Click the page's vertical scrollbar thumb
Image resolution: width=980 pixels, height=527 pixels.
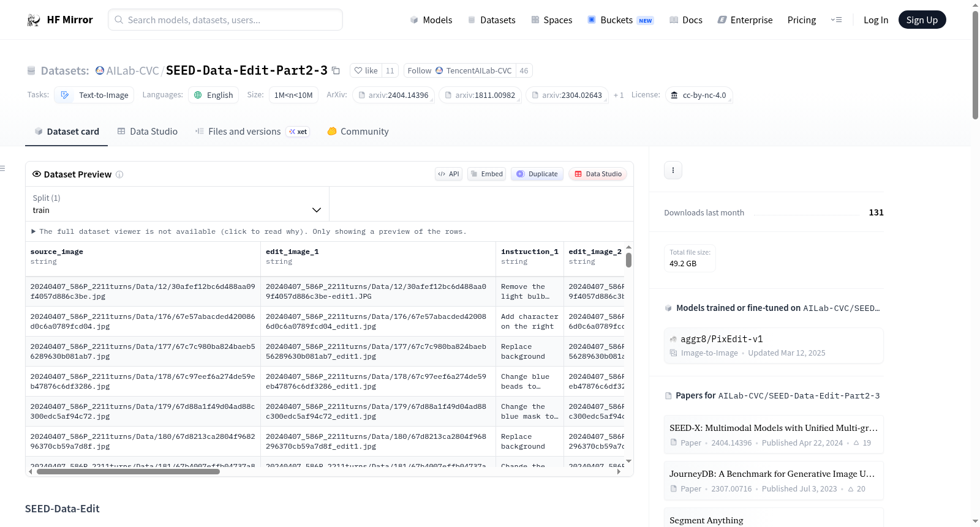pyautogui.click(x=975, y=65)
